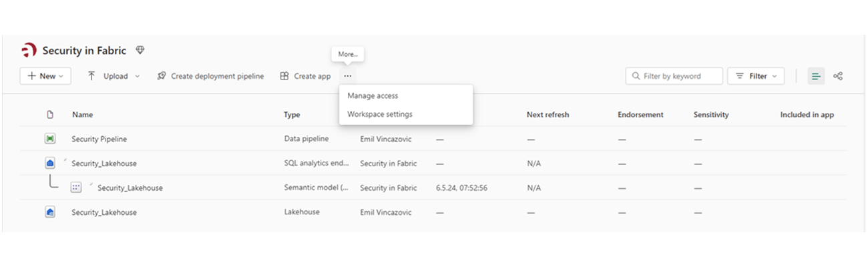Expand the Filter dropdown
868x267 pixels.
[x=756, y=76]
